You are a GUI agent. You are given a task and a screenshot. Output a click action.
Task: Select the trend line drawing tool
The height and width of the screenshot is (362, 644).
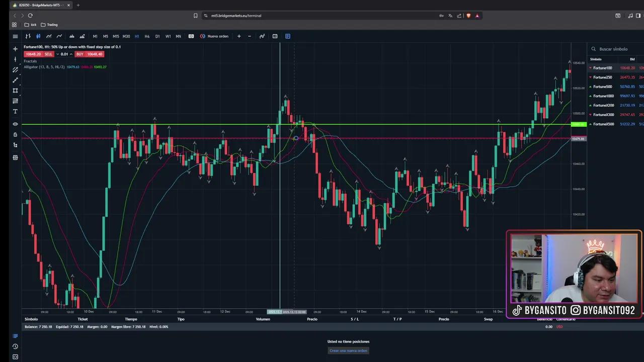click(15, 80)
